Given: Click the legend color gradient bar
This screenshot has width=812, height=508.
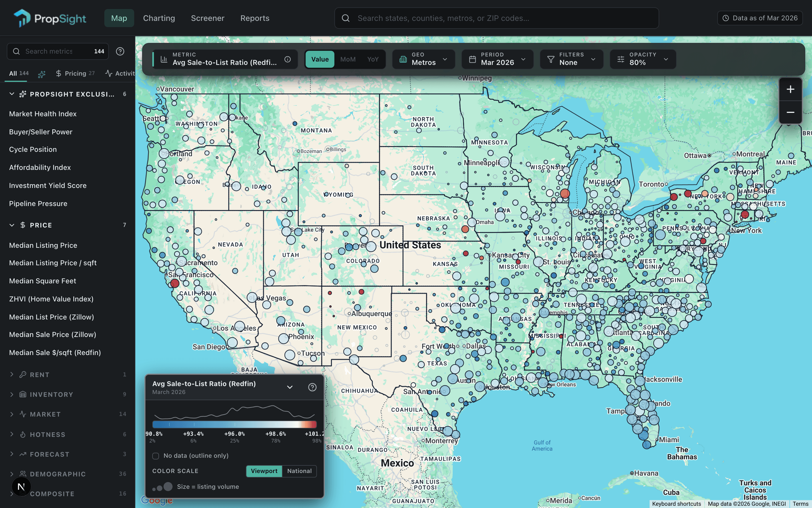Looking at the screenshot, I should tap(234, 424).
